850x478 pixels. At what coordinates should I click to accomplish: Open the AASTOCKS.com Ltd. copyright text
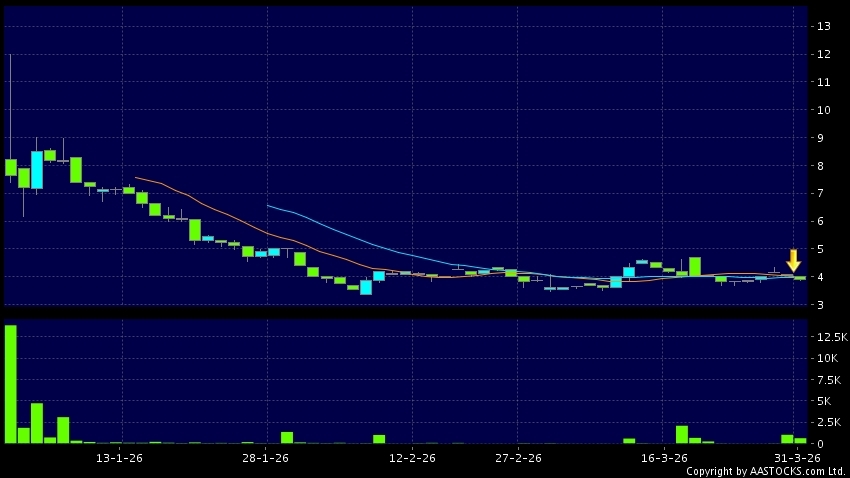click(x=769, y=471)
